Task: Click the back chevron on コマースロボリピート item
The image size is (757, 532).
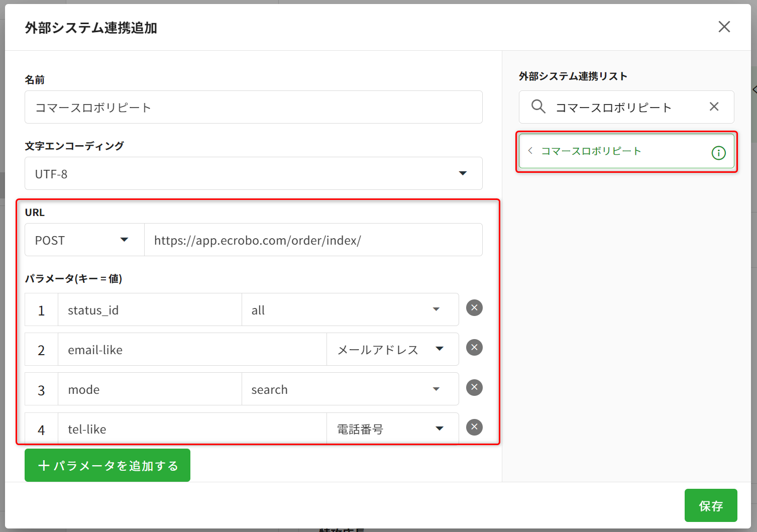Action: (x=530, y=151)
